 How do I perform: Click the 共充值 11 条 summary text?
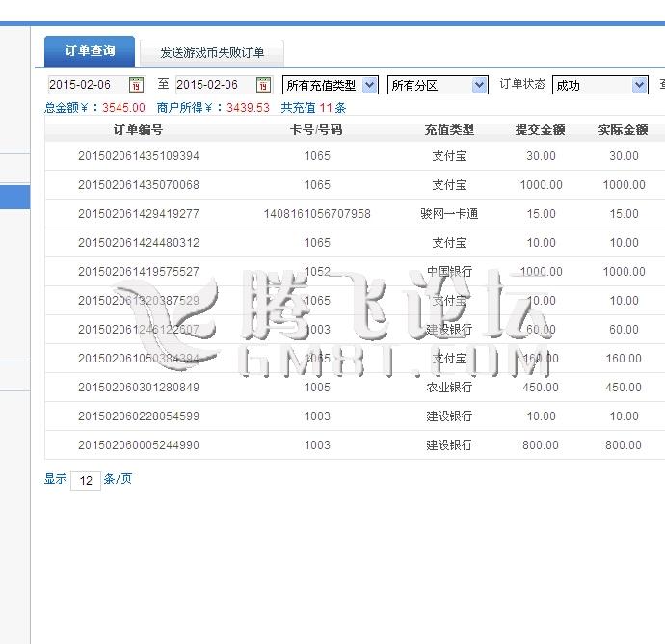pos(313,108)
